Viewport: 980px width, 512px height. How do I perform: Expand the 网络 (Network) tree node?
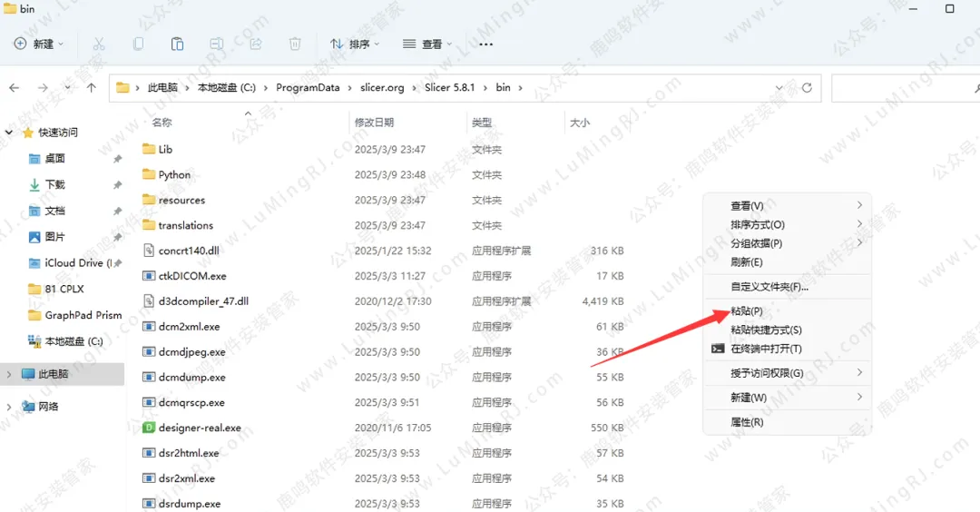10,407
